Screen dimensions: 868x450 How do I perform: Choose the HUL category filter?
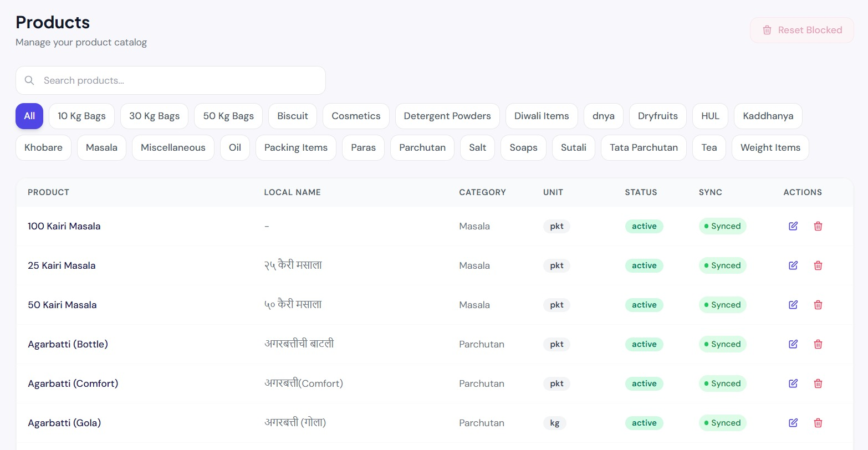pos(710,116)
